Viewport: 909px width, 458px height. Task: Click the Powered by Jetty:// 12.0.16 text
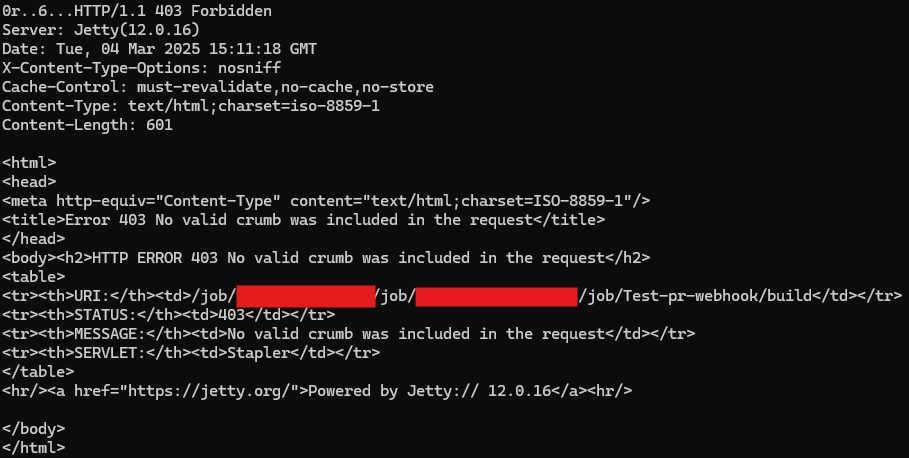[429, 391]
